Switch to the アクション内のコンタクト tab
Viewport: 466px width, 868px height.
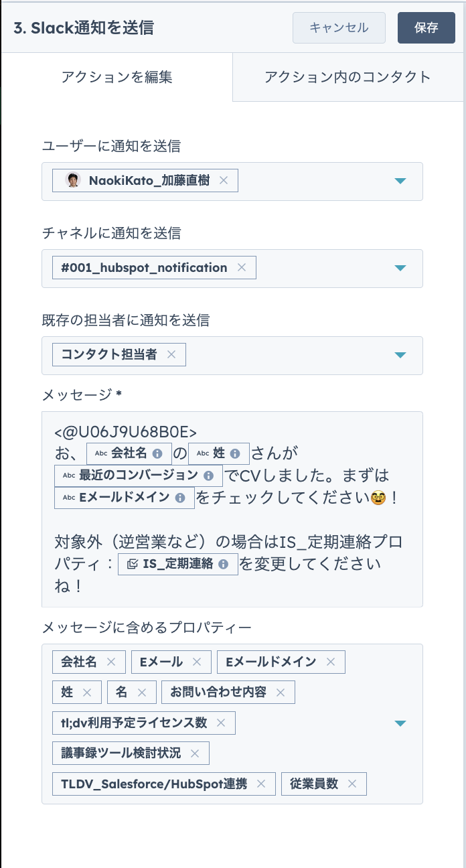(x=347, y=76)
